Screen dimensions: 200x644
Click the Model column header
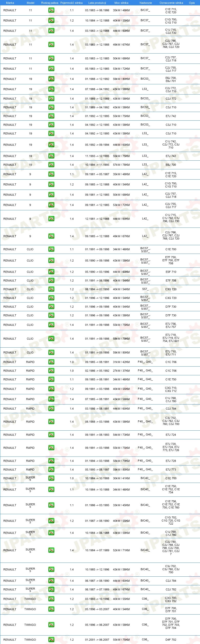tap(30, 3)
